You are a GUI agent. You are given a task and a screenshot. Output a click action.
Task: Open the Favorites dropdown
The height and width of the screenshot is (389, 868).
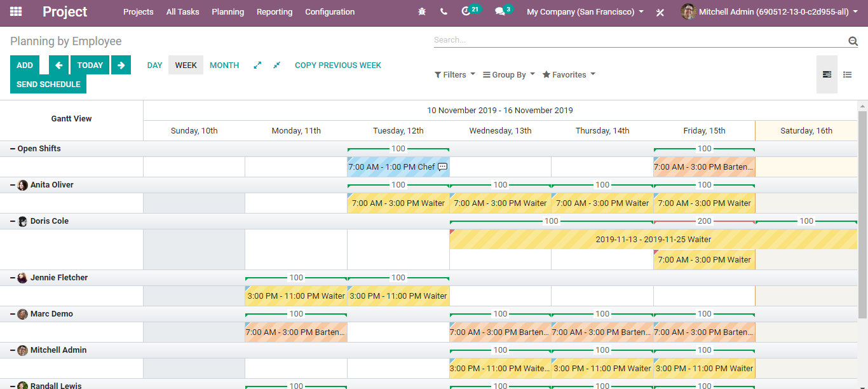[569, 74]
